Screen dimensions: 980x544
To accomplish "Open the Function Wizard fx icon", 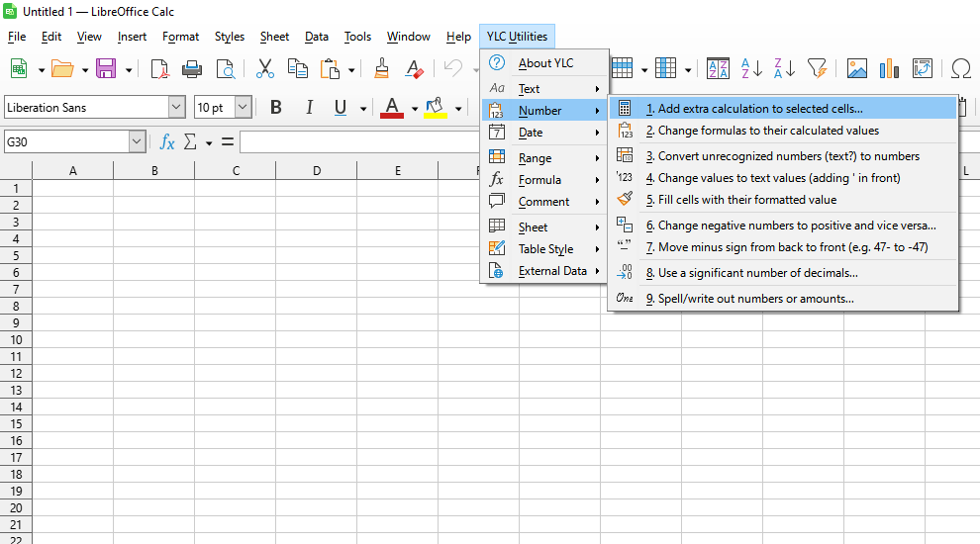I will click(167, 142).
